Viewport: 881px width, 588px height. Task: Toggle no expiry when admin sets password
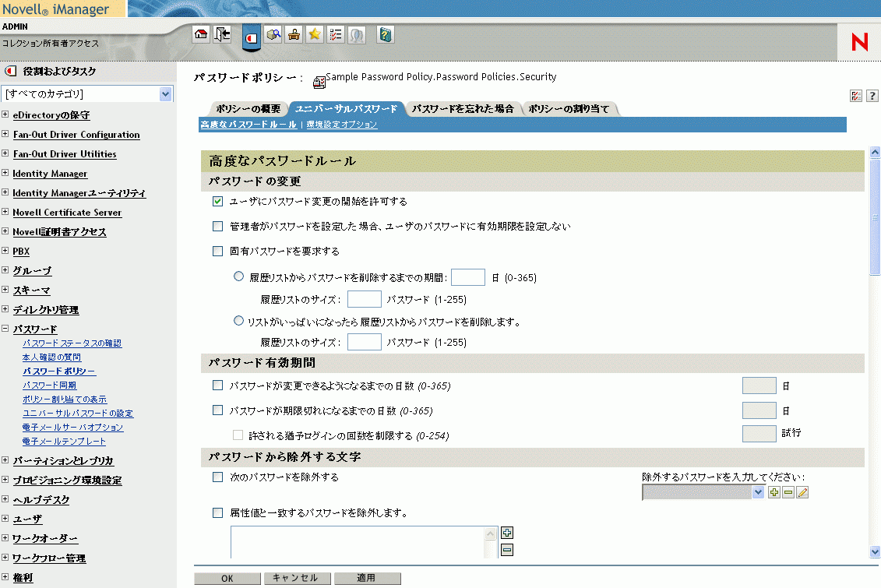point(218,227)
